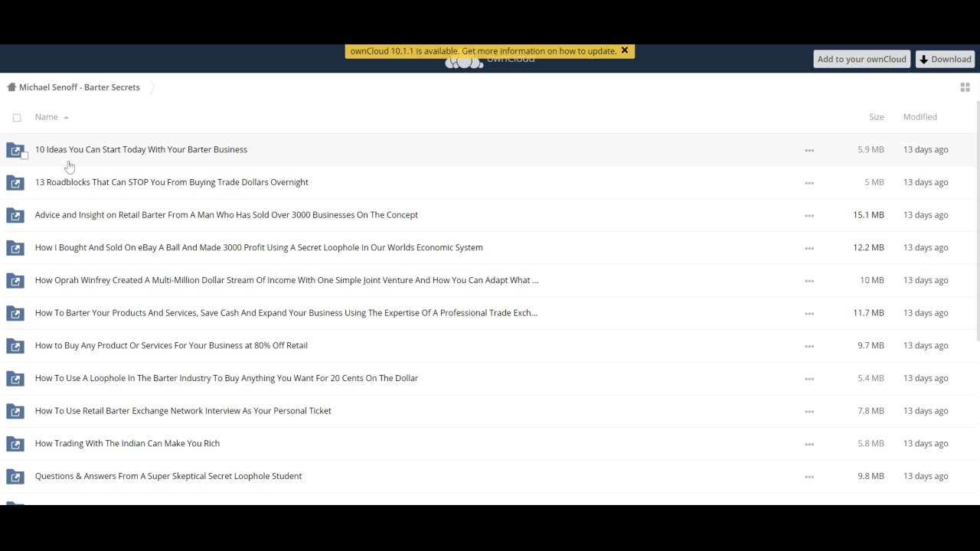Open How To Use Retail Barter Exchange folder
This screenshot has width=980, height=551.
point(183,411)
